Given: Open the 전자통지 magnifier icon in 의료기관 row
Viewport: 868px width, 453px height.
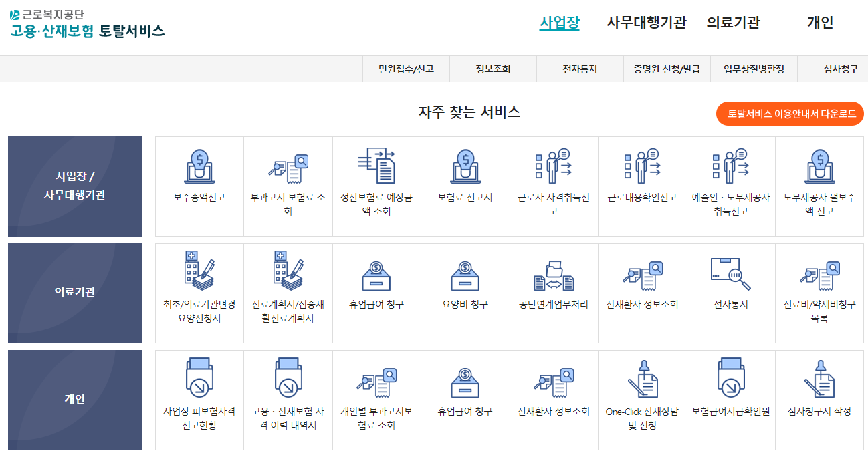Looking at the screenshot, I should tap(731, 274).
